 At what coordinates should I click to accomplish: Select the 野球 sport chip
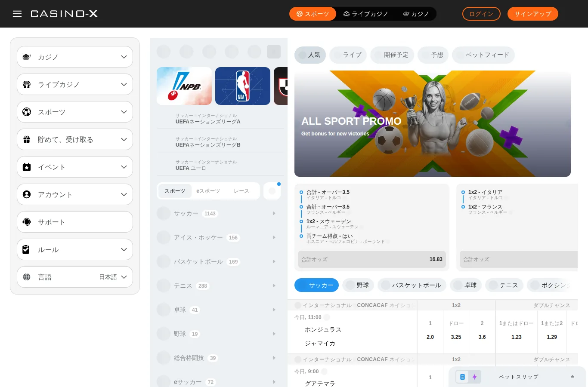click(x=358, y=285)
